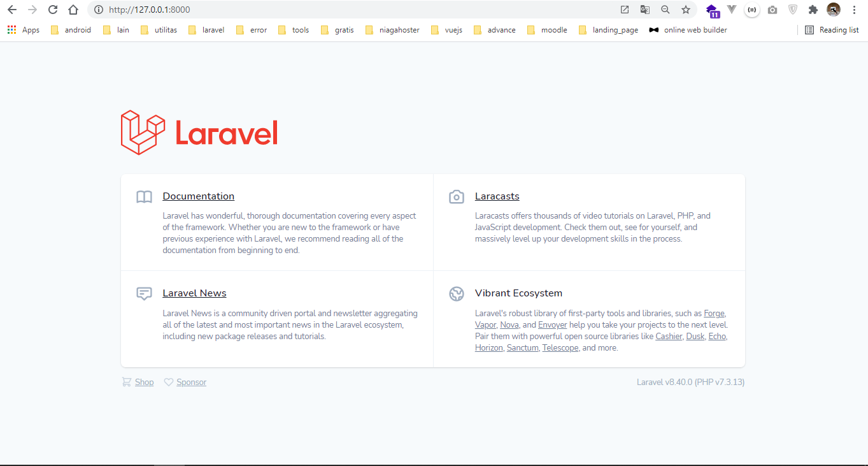Viewport: 868px width, 466px height.
Task: Open the Laravel News link
Action: tap(194, 293)
